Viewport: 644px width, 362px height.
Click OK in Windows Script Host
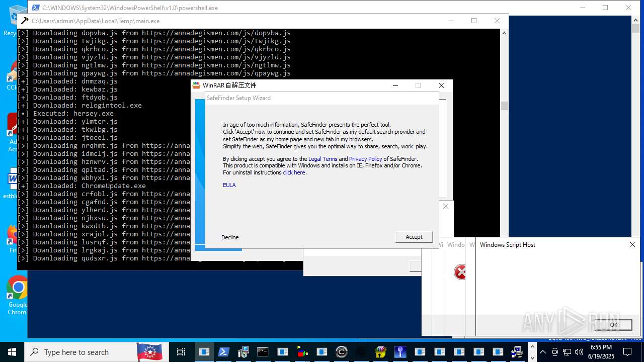613,325
